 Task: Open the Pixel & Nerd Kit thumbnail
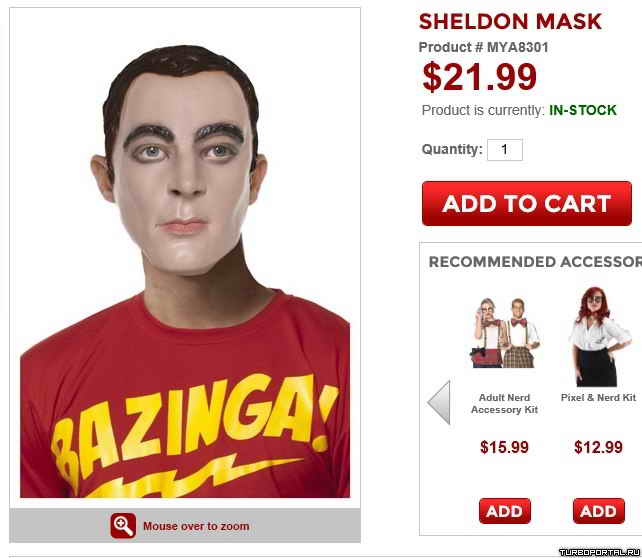pyautogui.click(x=599, y=337)
